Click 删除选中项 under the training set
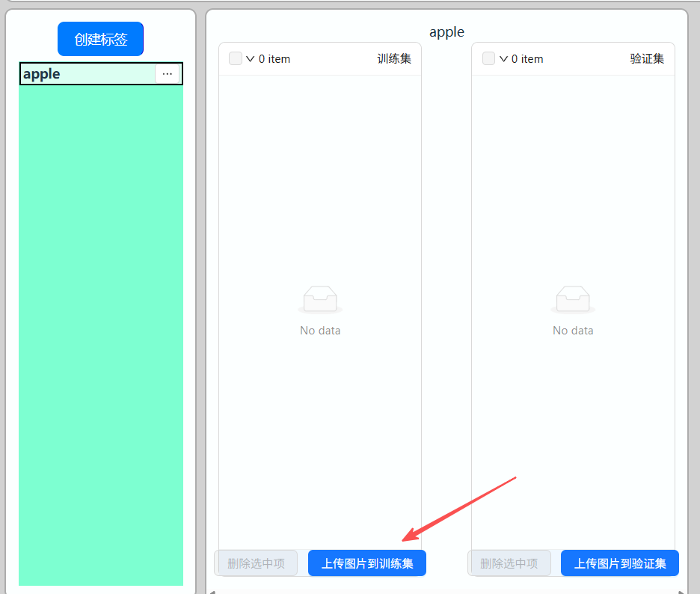Viewport: 700px width, 594px height. 257,563
